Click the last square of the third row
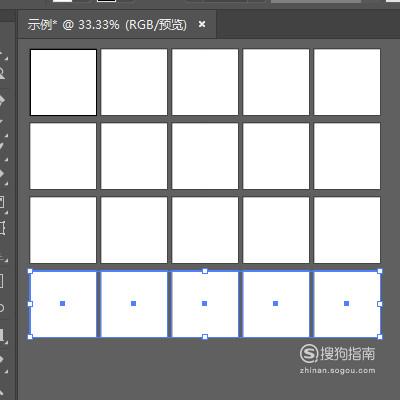Image resolution: width=400 pixels, height=400 pixels. 347,230
